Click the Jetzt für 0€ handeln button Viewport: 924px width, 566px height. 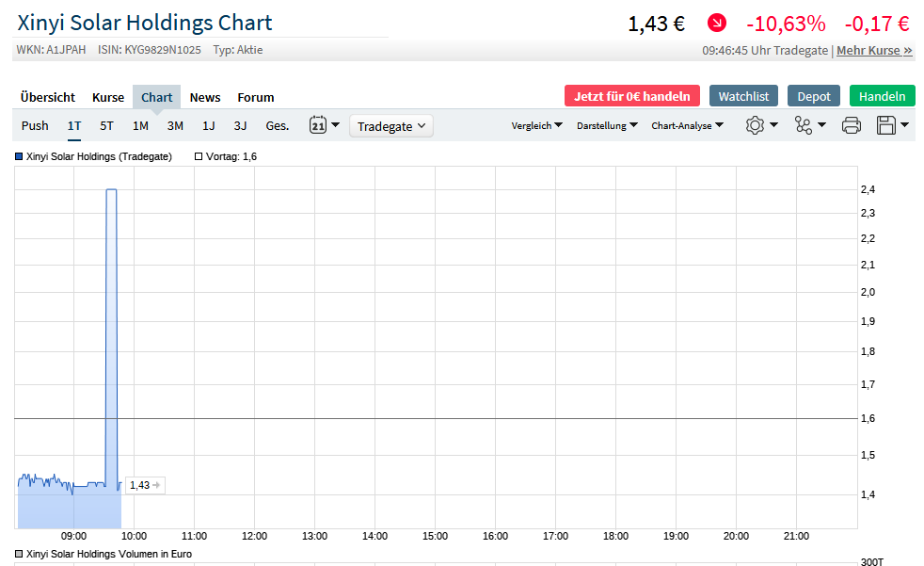tap(631, 95)
